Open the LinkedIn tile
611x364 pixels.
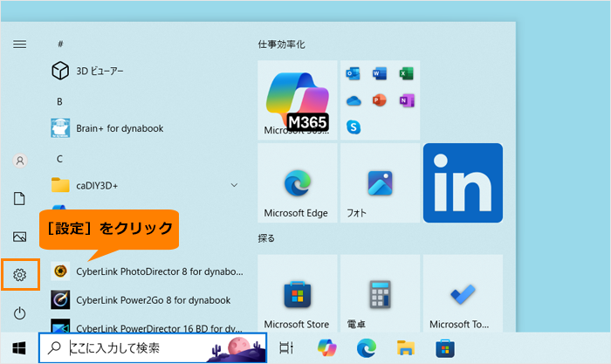[463, 182]
